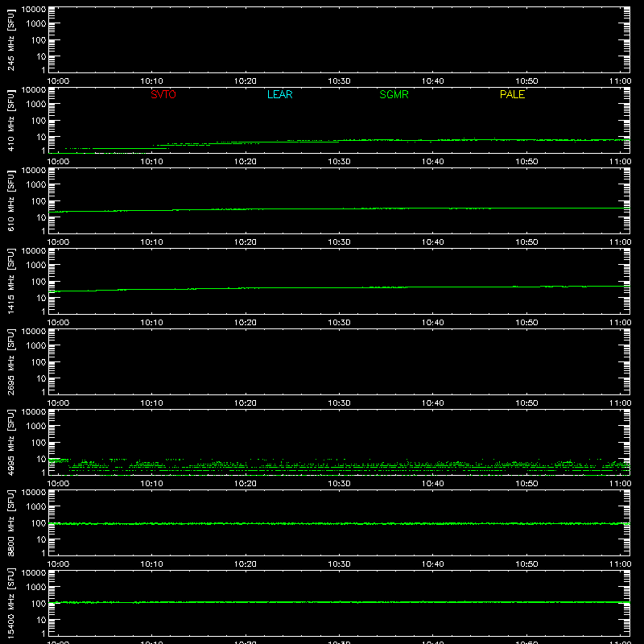Viewport: 644px width, 644px height.
Task: Click the 10:40 time label under 610 MHz panel
Action: pyautogui.click(x=432, y=242)
